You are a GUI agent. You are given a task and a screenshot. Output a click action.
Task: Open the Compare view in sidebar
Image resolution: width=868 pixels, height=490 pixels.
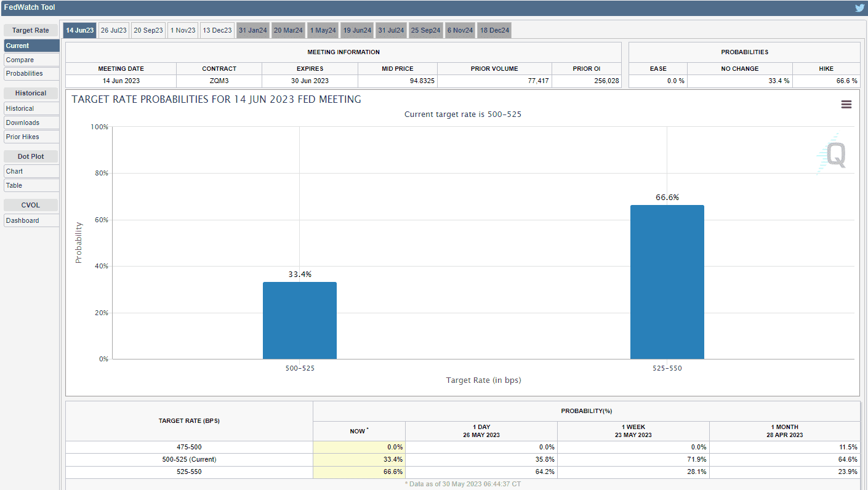[x=31, y=60]
